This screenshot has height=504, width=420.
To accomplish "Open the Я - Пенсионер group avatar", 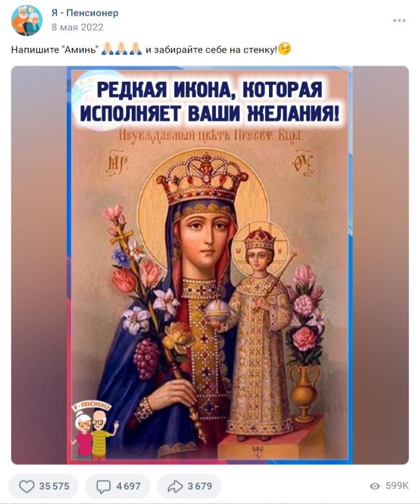I will coord(27,20).
